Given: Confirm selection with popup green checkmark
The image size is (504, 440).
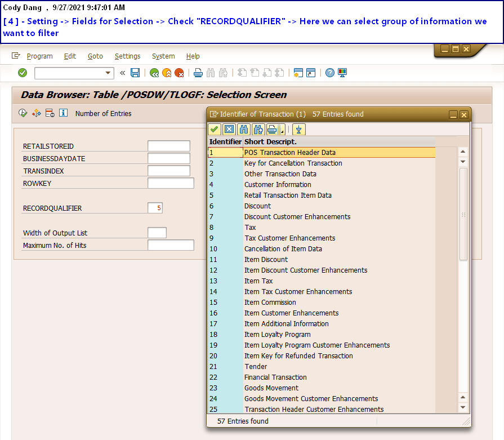Looking at the screenshot, I should [x=215, y=130].
